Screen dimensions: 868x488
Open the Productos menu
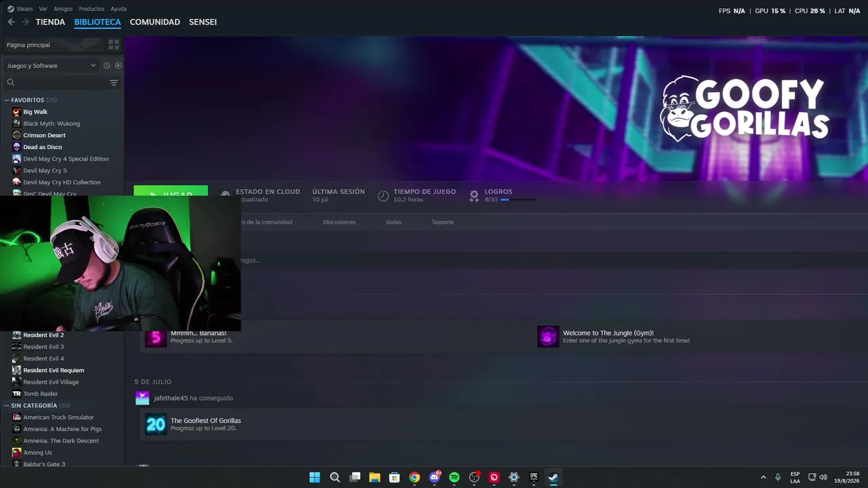coord(92,9)
